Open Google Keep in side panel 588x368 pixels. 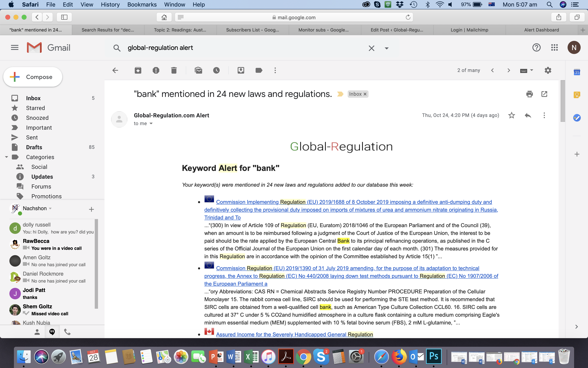[x=577, y=95]
